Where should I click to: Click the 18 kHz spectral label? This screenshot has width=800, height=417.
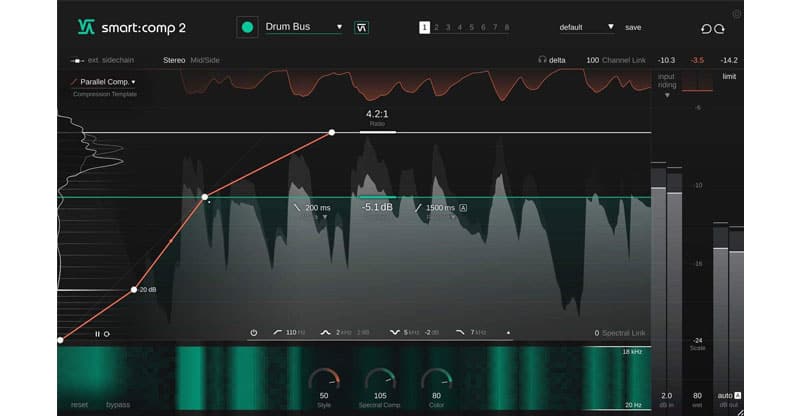pyautogui.click(x=632, y=352)
